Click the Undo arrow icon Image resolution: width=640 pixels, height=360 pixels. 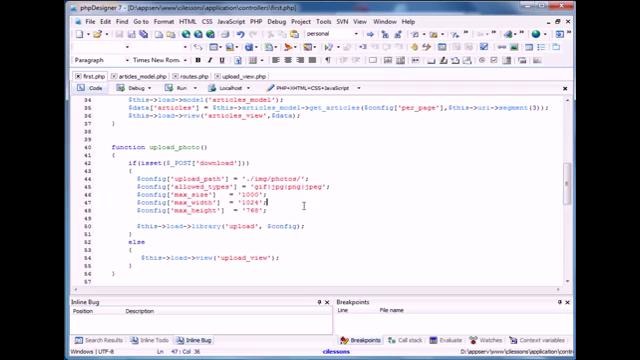tap(240, 34)
